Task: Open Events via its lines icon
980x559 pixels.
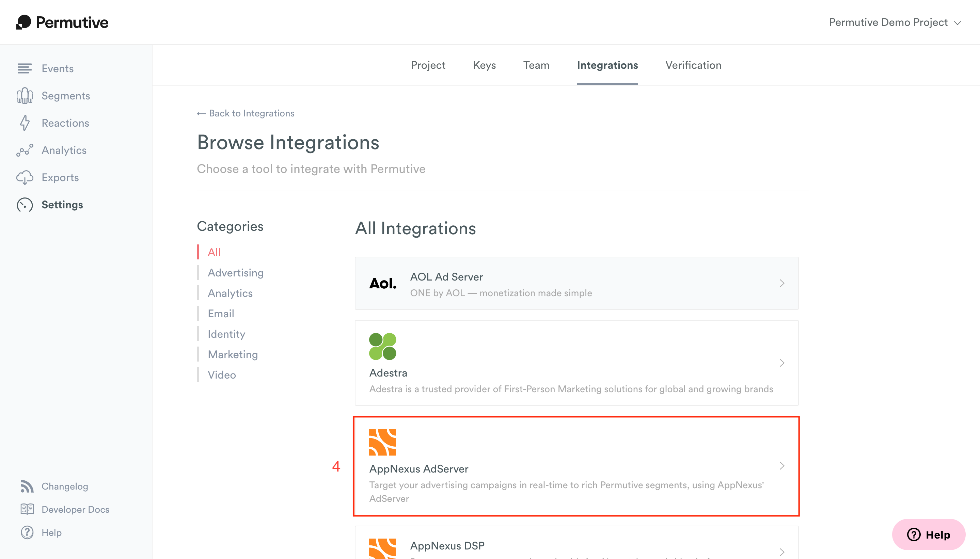Action: pos(25,68)
